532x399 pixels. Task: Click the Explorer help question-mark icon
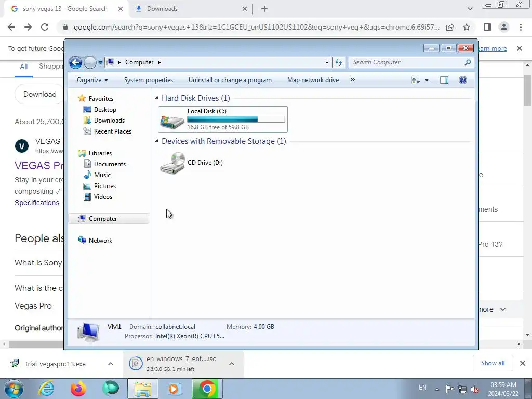coord(463,80)
